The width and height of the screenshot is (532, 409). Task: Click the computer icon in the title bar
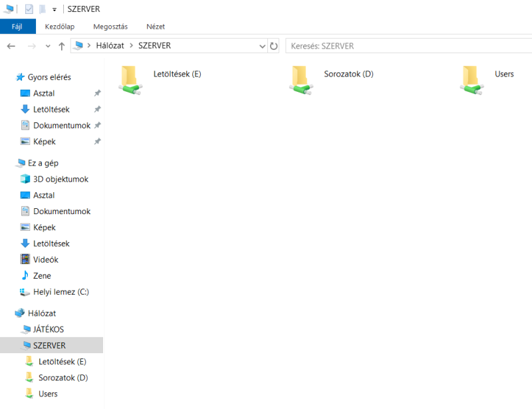8,9
